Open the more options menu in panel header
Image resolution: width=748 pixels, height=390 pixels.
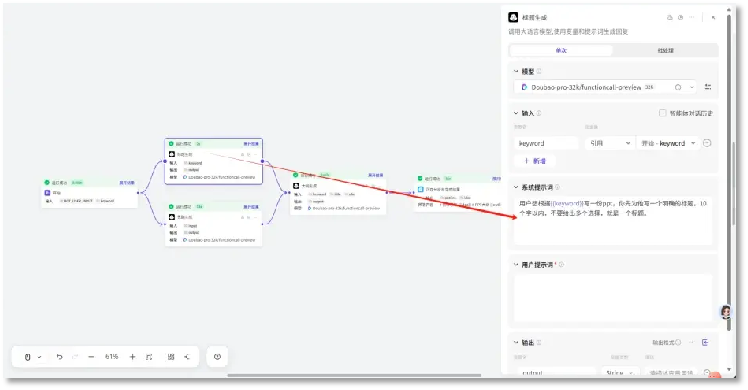[x=692, y=17]
